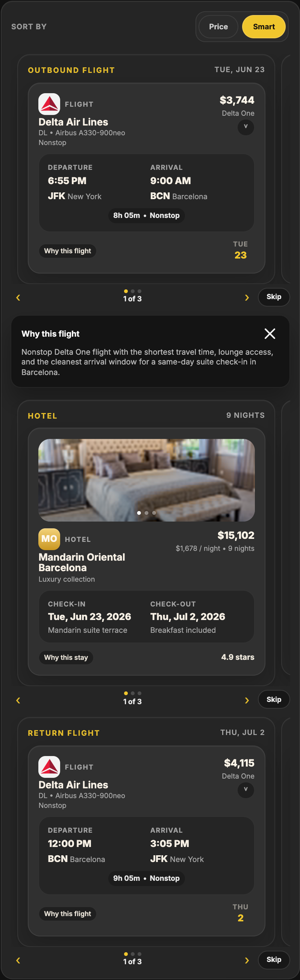This screenshot has width=300, height=980.
Task: Click the return flight Delta logo icon
Action: [x=49, y=767]
